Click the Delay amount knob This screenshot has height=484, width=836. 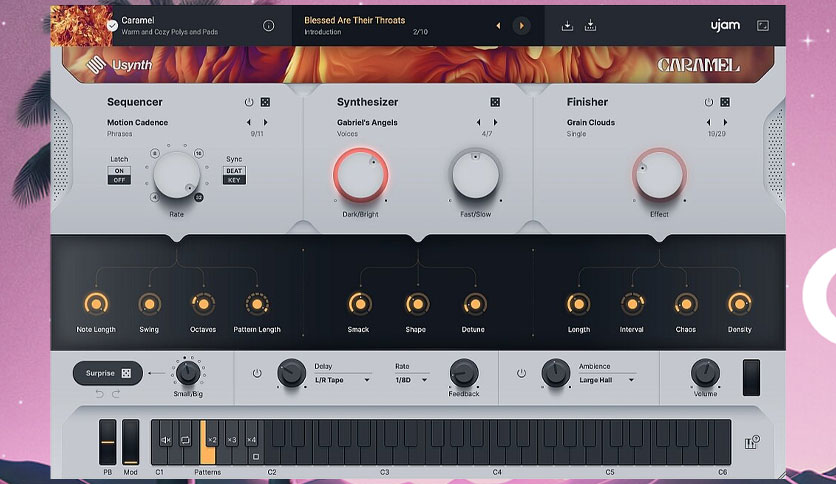point(292,373)
